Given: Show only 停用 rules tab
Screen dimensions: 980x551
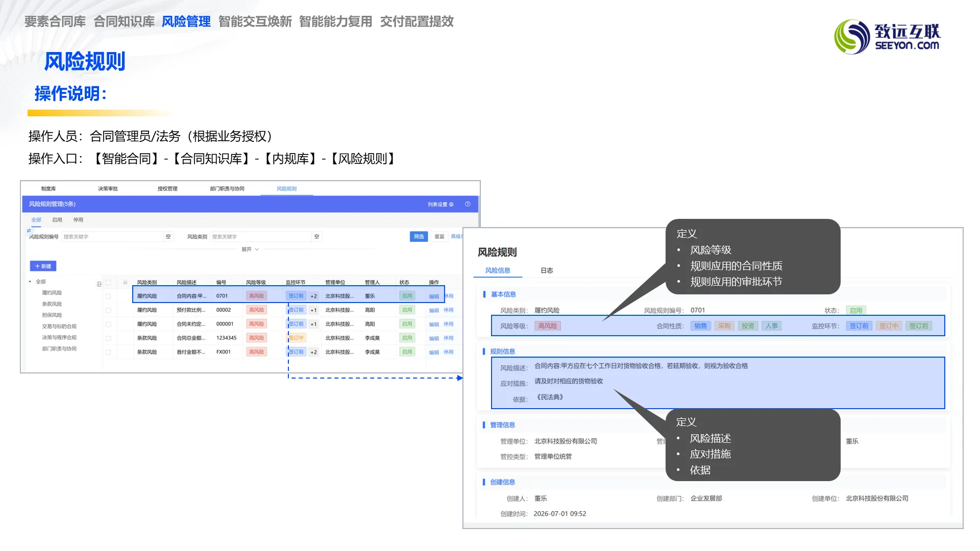Looking at the screenshot, I should [78, 220].
